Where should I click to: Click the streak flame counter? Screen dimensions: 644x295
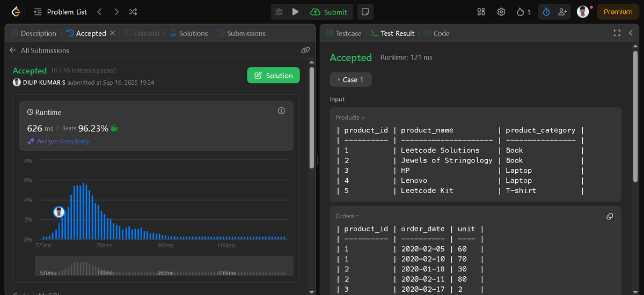pos(524,12)
